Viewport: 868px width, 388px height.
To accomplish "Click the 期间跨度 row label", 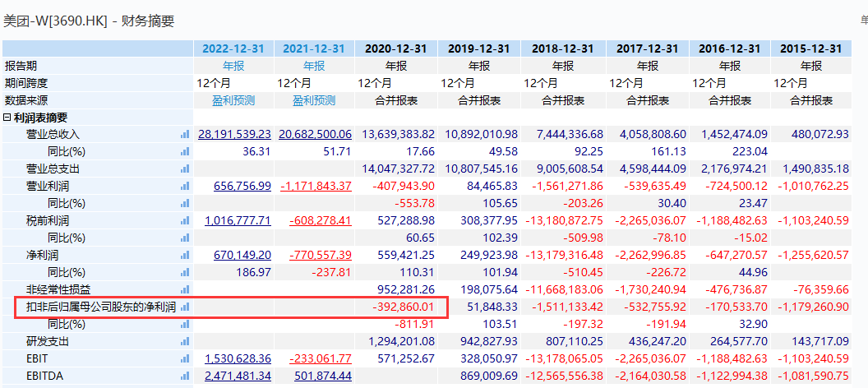I will [26, 84].
